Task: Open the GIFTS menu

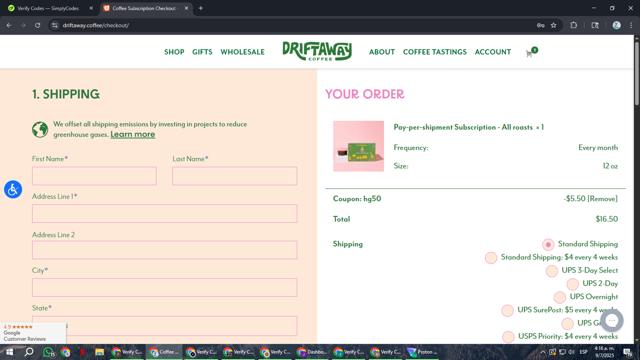Action: pos(202,52)
